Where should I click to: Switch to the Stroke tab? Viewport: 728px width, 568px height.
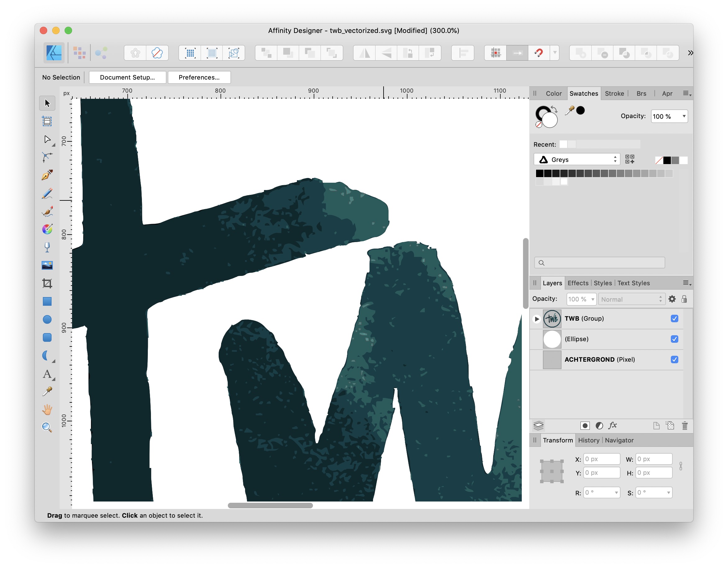tap(614, 94)
